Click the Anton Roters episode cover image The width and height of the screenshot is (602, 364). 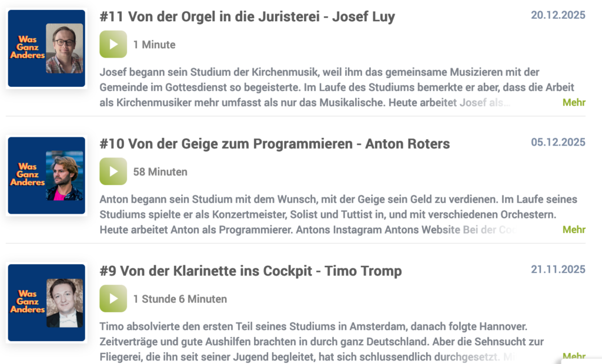[46, 176]
